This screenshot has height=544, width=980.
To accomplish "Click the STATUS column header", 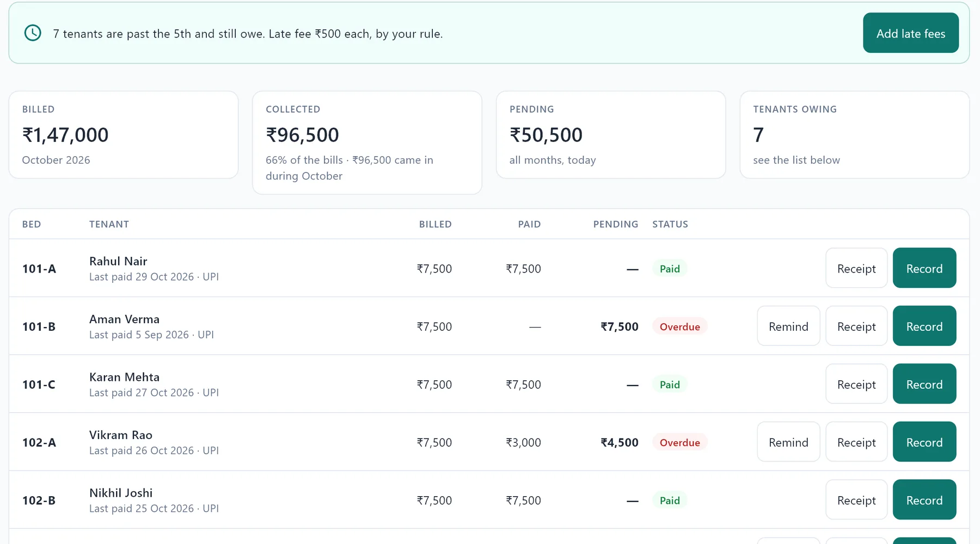I will (x=670, y=224).
